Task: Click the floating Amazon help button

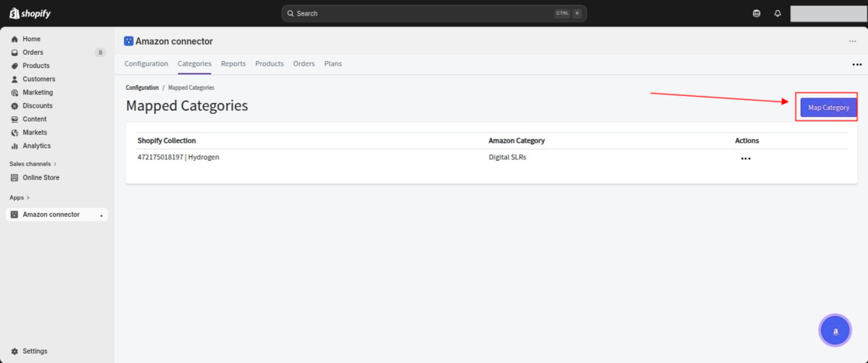Action: (835, 330)
